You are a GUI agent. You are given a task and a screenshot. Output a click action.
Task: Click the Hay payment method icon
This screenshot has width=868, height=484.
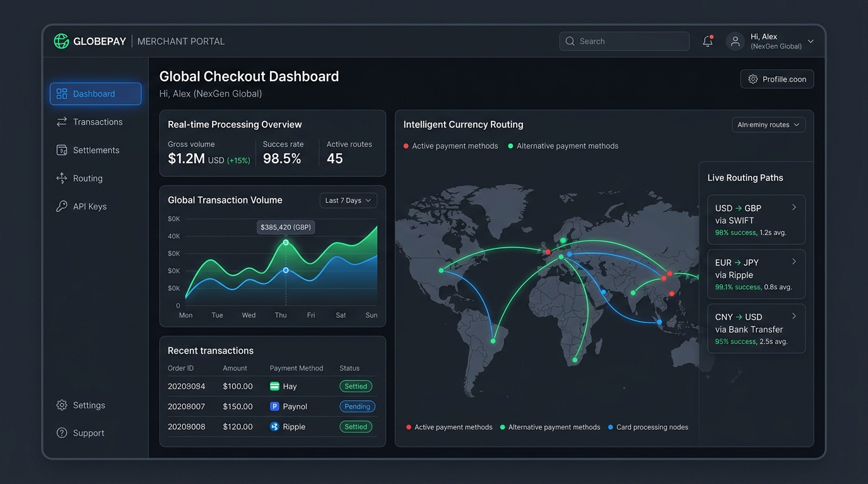pyautogui.click(x=274, y=386)
